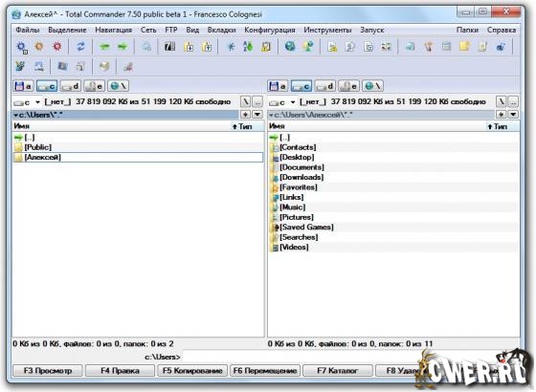Select the [Desktop] folder in right panel

coord(393,157)
